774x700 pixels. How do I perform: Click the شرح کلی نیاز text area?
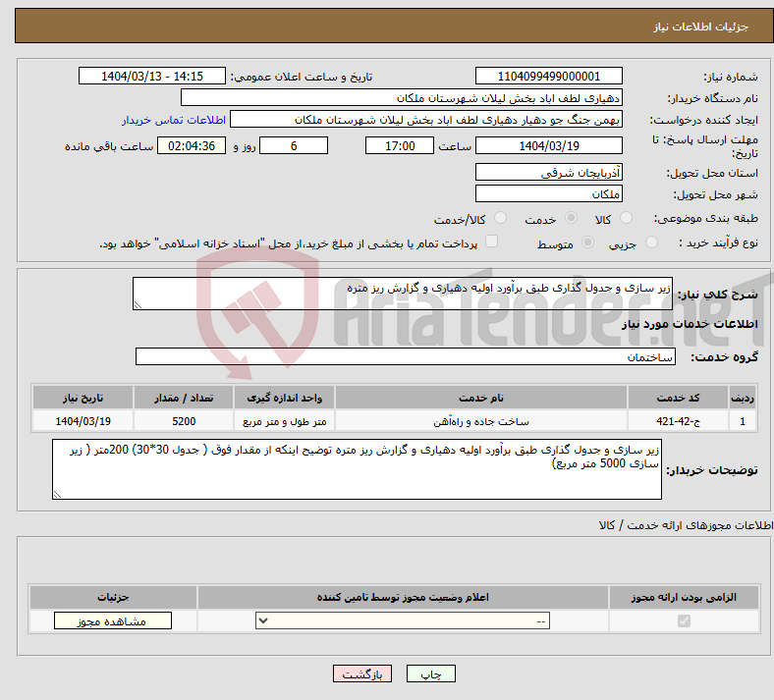click(403, 294)
